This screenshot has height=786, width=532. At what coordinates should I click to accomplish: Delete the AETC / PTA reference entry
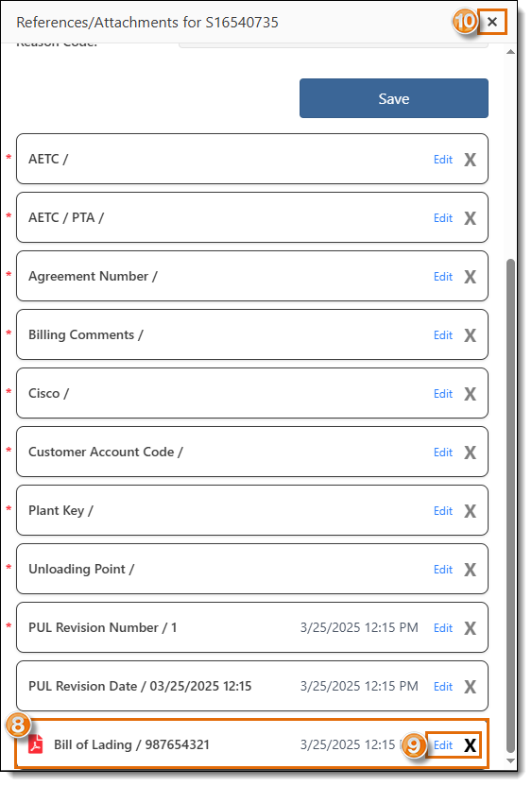pyautogui.click(x=470, y=218)
